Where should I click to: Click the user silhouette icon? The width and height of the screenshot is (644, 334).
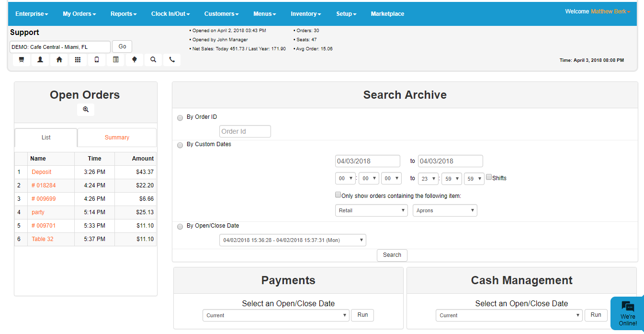coord(40,60)
